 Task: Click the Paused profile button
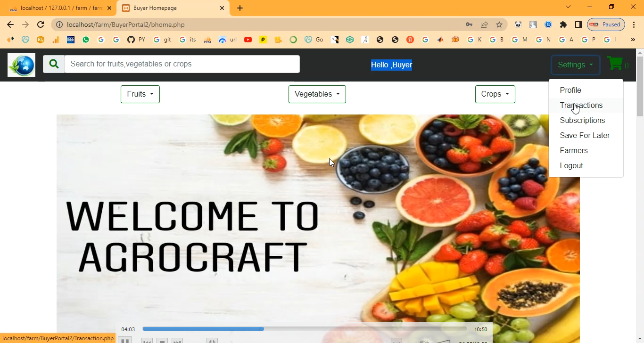(606, 24)
